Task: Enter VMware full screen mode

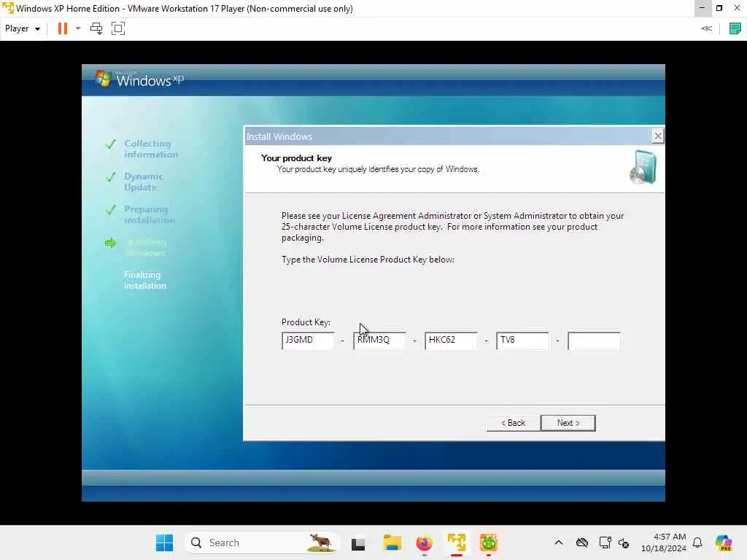Action: click(118, 28)
